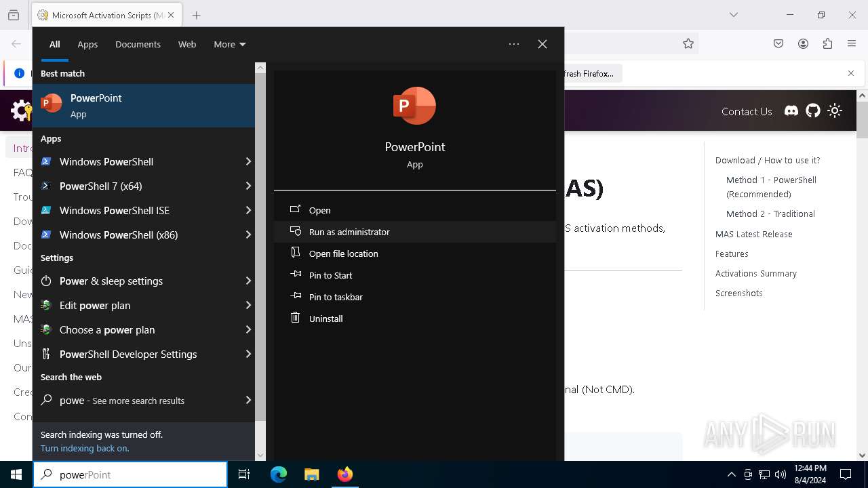Bookmark this page star icon
The width and height of the screenshot is (868, 488).
pos(688,43)
